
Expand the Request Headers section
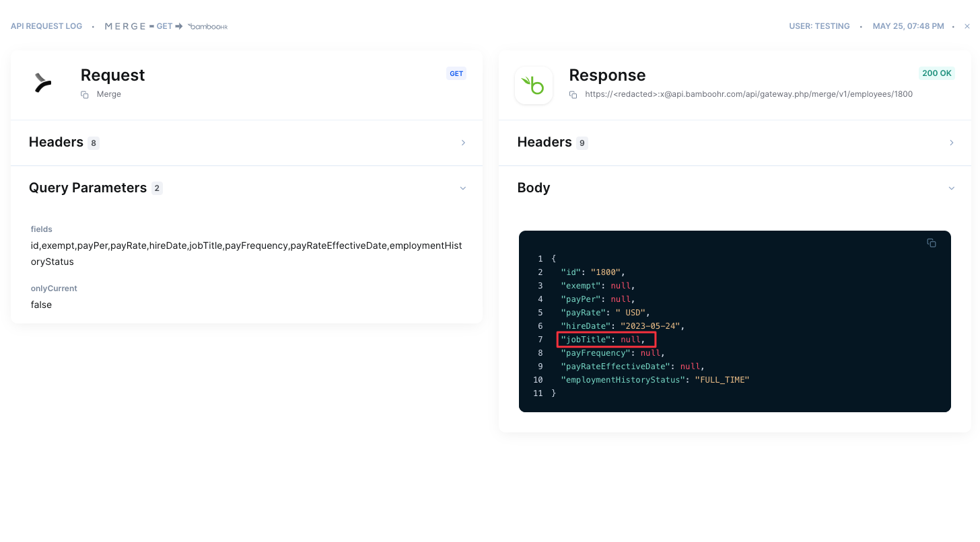tap(463, 143)
